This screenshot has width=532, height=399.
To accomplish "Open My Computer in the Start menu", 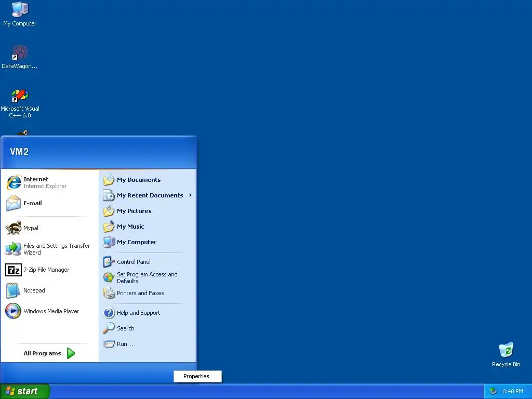I will [148, 242].
